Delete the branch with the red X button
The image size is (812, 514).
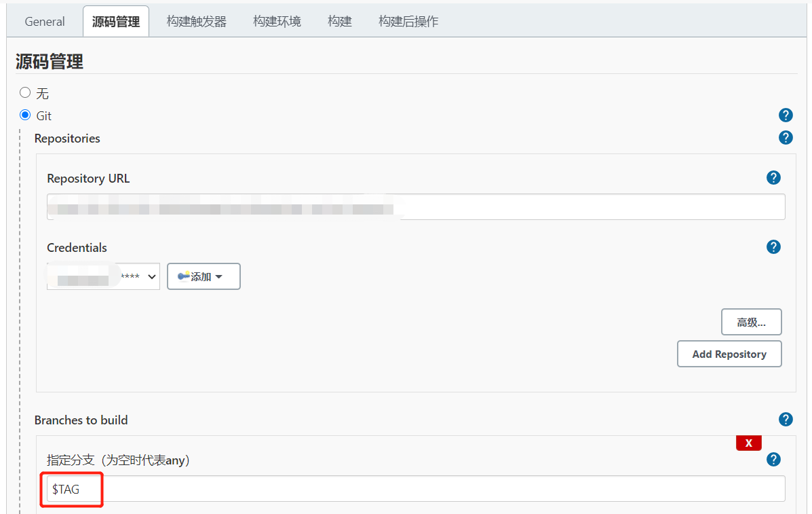[x=748, y=443]
